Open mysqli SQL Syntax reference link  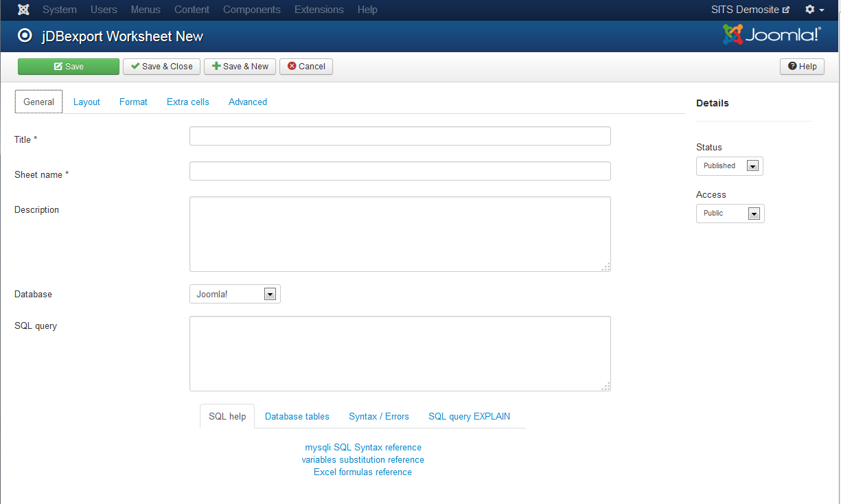[x=362, y=448]
